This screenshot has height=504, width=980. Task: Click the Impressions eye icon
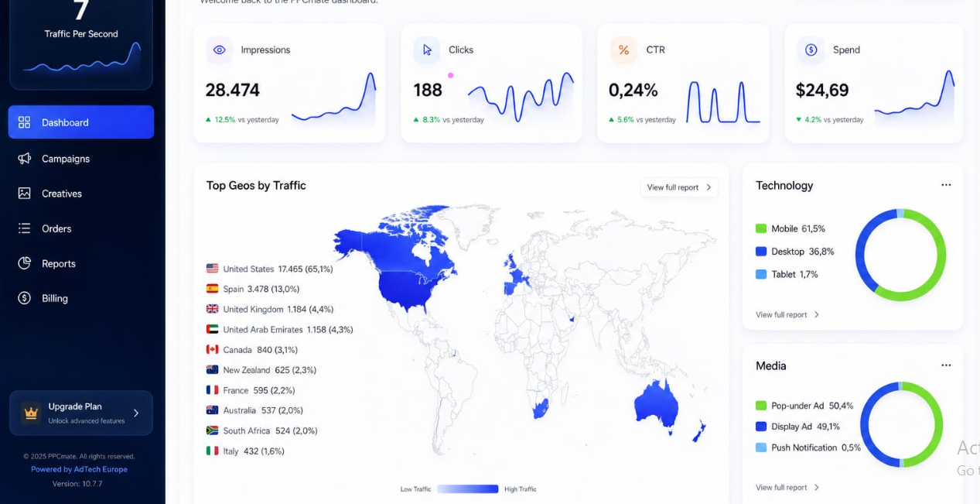220,50
